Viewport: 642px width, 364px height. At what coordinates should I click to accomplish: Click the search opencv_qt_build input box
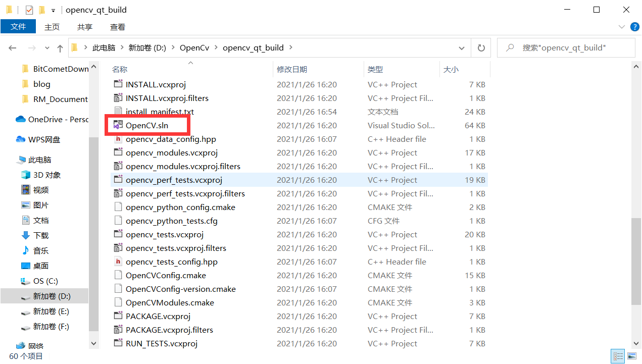566,48
